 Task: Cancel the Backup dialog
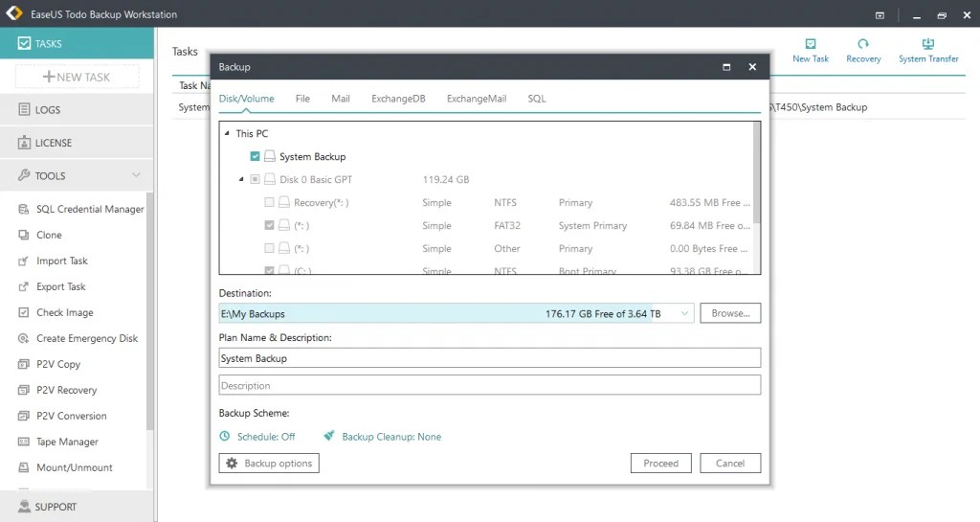coord(730,464)
